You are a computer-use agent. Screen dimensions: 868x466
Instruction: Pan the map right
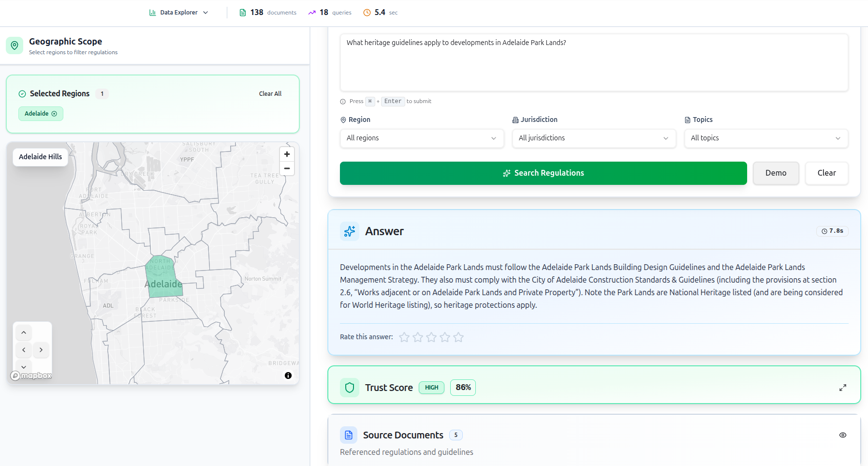pyautogui.click(x=41, y=350)
